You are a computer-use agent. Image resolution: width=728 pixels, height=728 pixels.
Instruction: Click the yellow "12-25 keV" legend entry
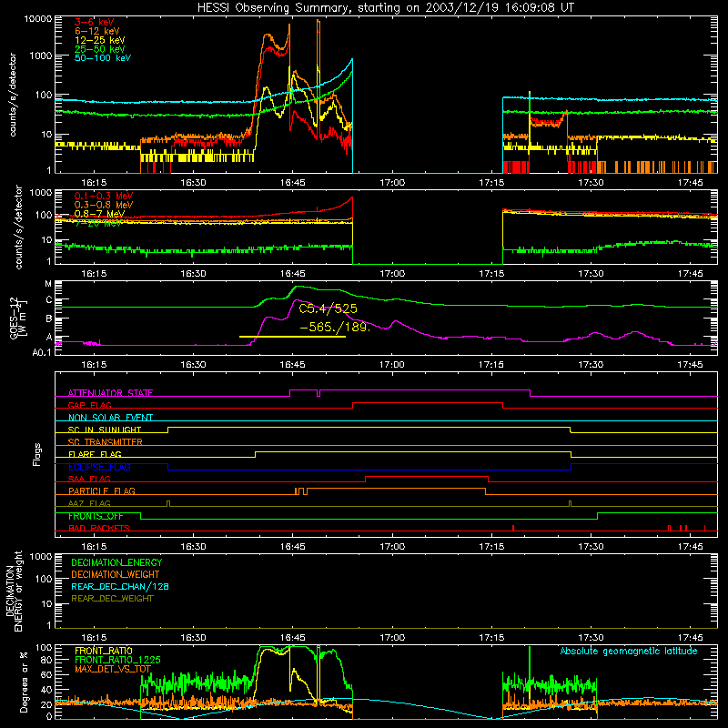100,40
